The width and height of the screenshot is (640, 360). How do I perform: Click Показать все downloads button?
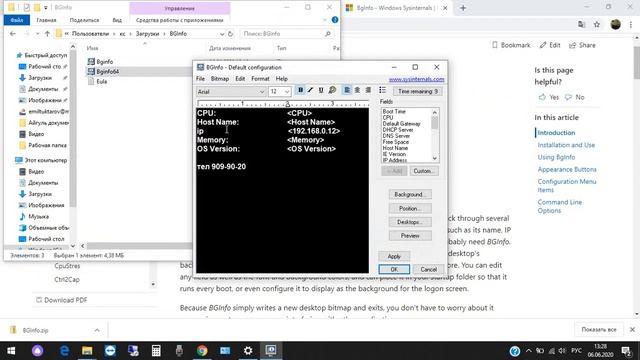click(599, 329)
